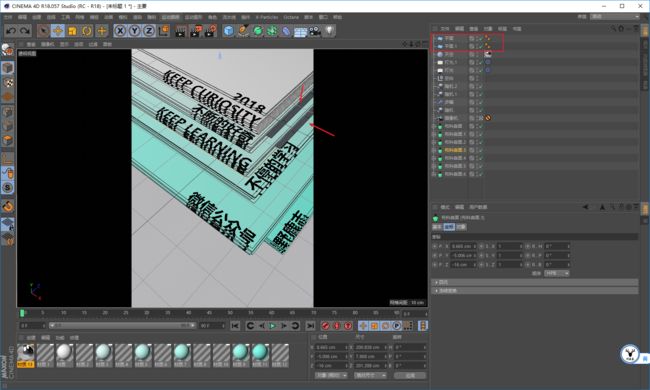Toggle the Z axis lock
The width and height of the screenshot is (650, 390).
click(149, 31)
